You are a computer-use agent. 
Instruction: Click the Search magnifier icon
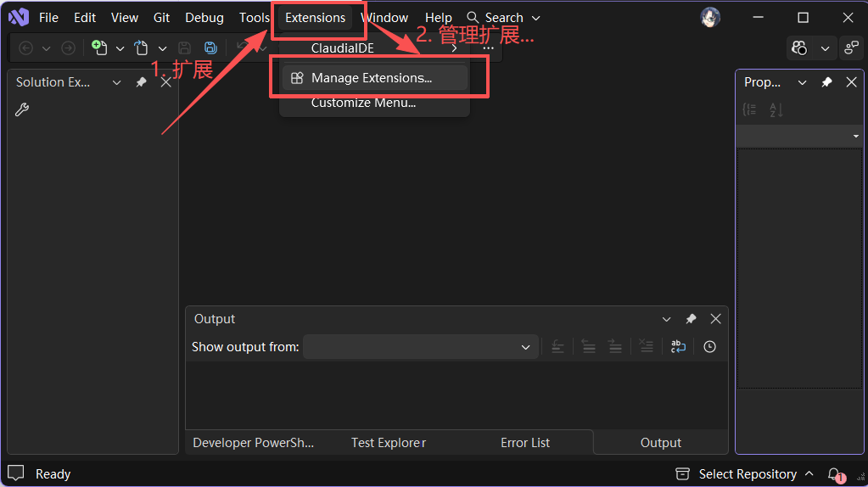[x=473, y=18]
